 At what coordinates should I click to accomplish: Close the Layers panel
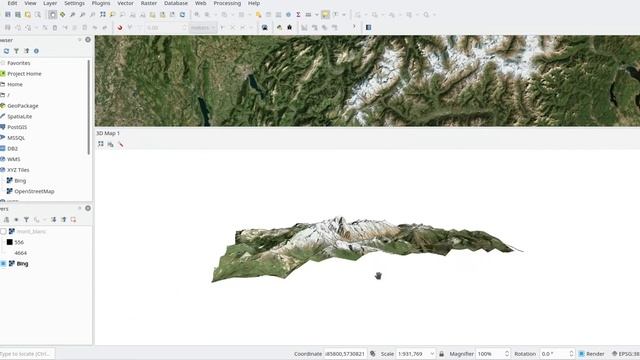pyautogui.click(x=88, y=208)
